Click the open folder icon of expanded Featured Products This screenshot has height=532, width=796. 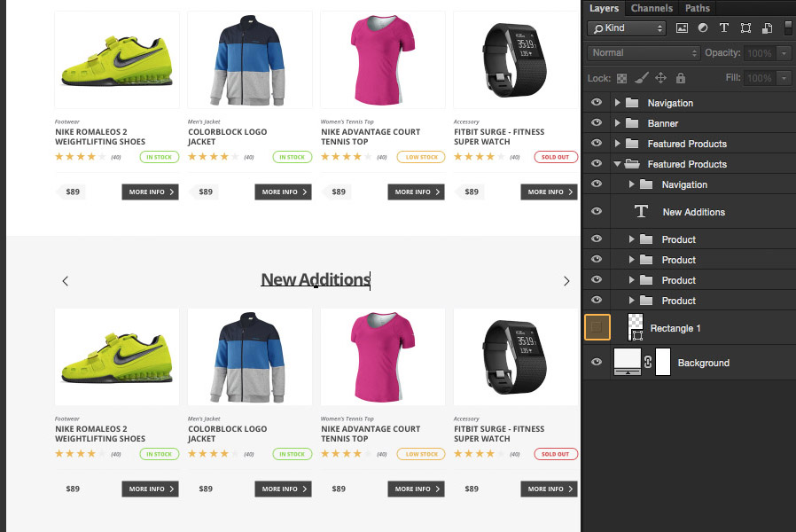[x=632, y=163]
